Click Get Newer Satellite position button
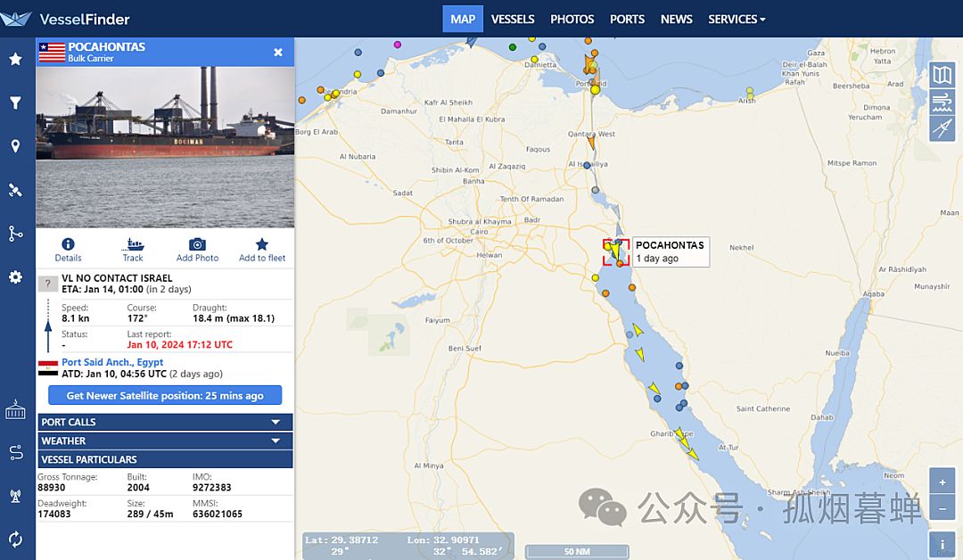The width and height of the screenshot is (963, 560). click(x=165, y=395)
